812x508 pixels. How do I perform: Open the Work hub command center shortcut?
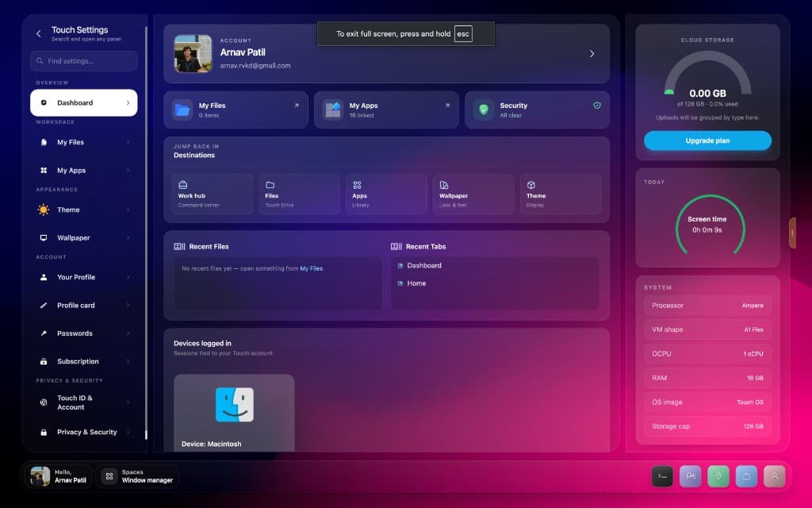[x=212, y=193]
